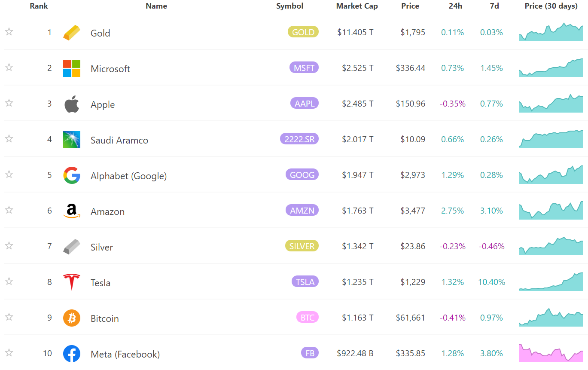Toggle favorite star for Silver

click(x=9, y=246)
